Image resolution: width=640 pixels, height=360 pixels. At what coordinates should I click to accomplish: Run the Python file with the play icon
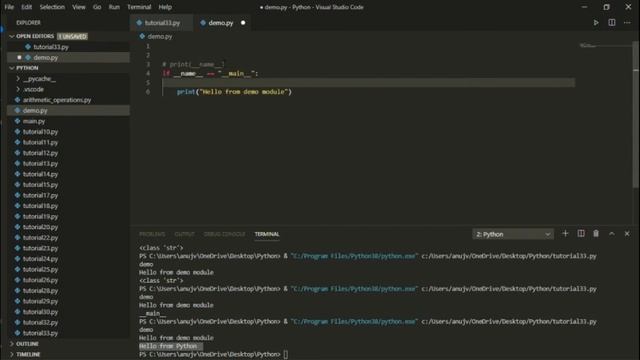pos(596,23)
